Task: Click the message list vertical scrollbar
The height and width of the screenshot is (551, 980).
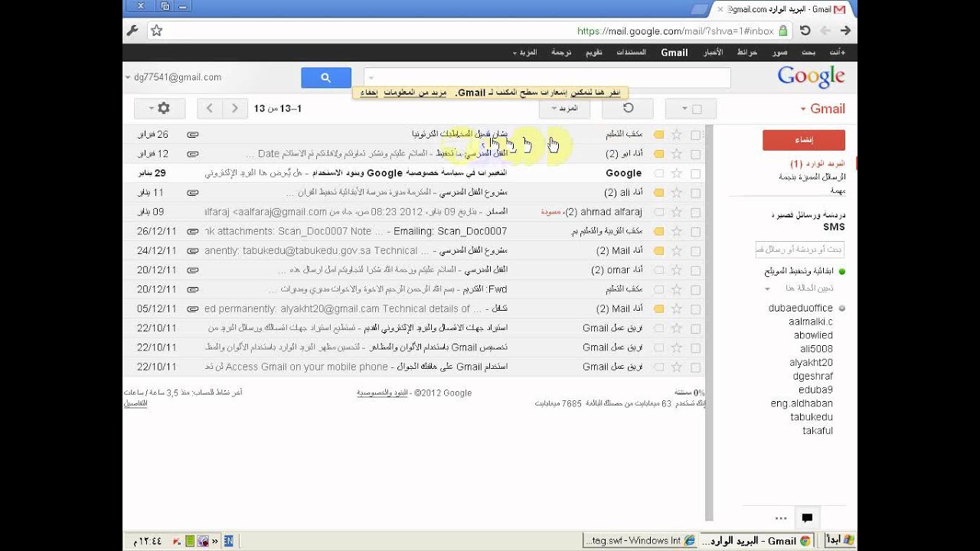Action: 709,321
